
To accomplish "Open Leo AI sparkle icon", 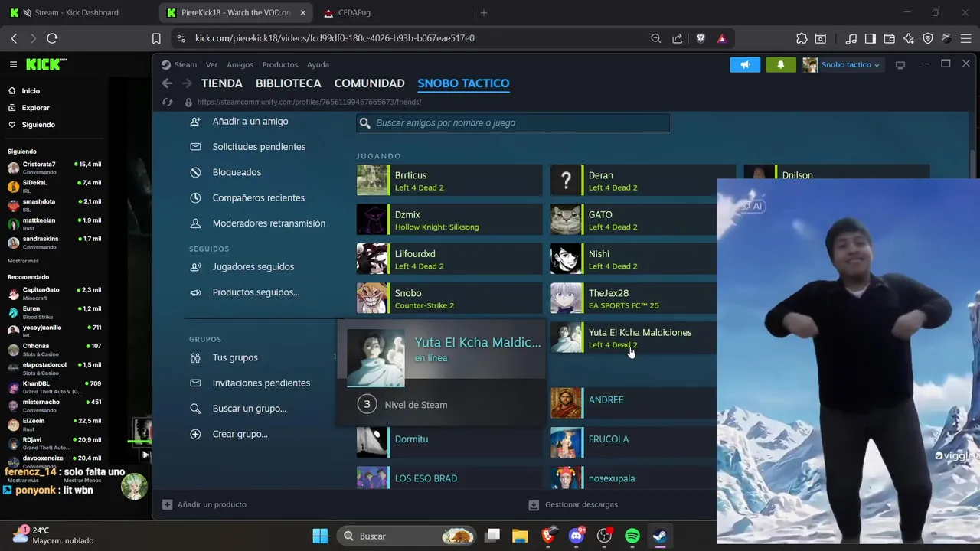I will tap(909, 38).
